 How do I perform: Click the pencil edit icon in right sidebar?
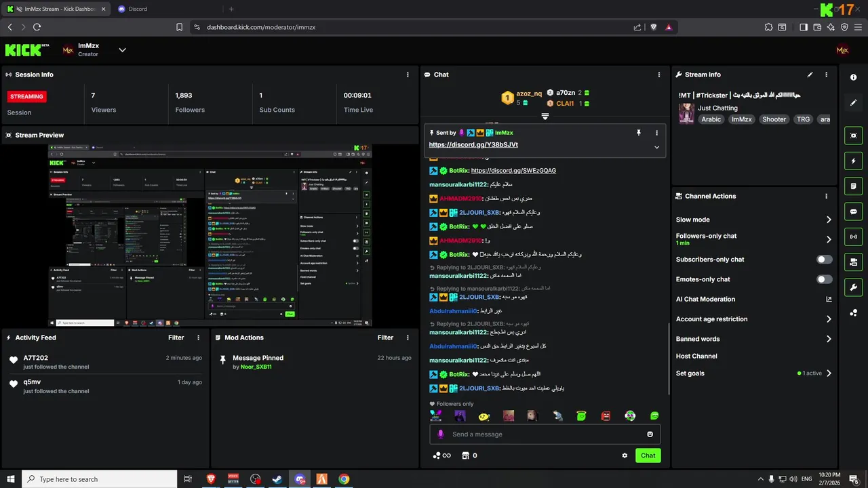tap(853, 102)
